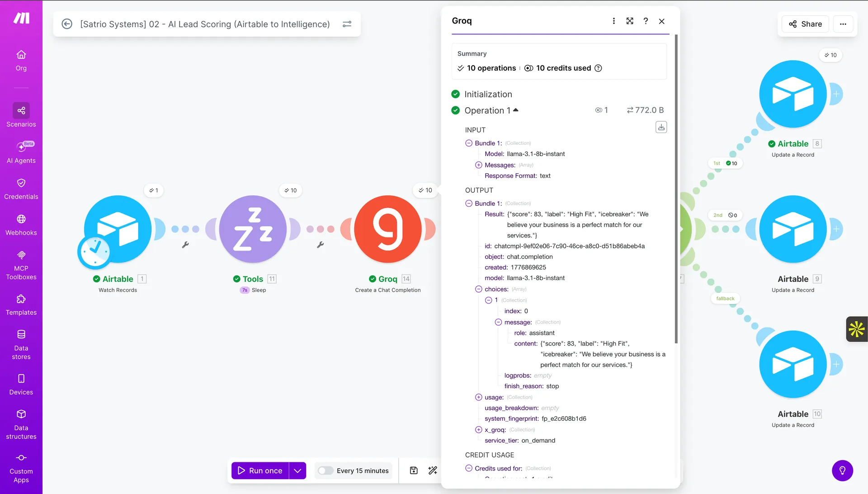
Task: Open the Run once dropdown arrow
Action: click(297, 470)
